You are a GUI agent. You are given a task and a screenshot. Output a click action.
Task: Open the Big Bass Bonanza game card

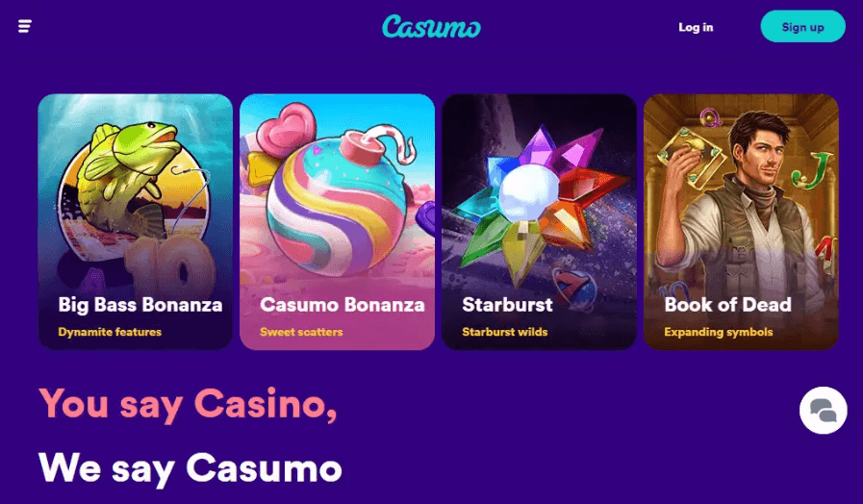(x=136, y=222)
